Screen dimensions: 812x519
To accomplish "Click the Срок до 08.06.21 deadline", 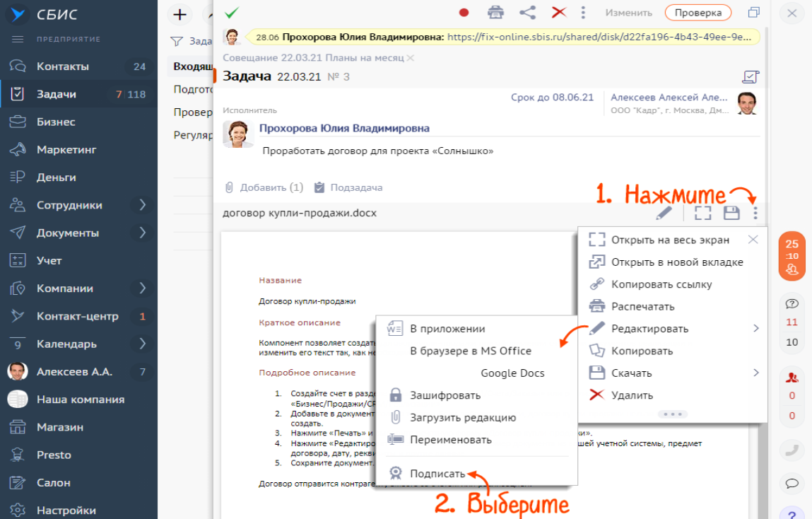I will pyautogui.click(x=552, y=98).
